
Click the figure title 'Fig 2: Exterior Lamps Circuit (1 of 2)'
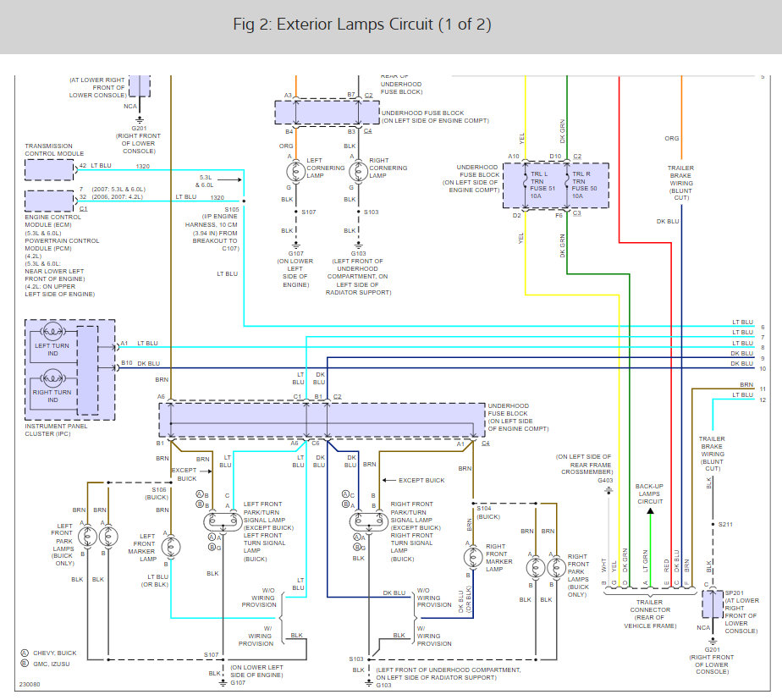tap(362, 25)
